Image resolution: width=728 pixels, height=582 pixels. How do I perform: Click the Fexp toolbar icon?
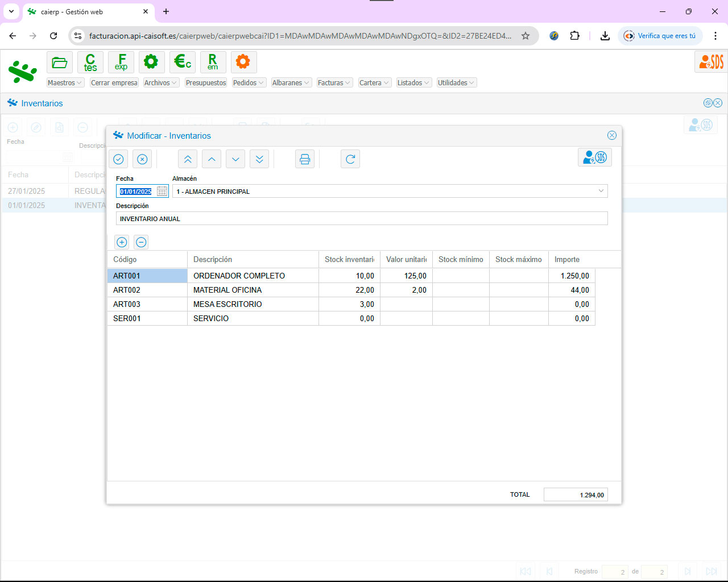pyautogui.click(x=121, y=62)
